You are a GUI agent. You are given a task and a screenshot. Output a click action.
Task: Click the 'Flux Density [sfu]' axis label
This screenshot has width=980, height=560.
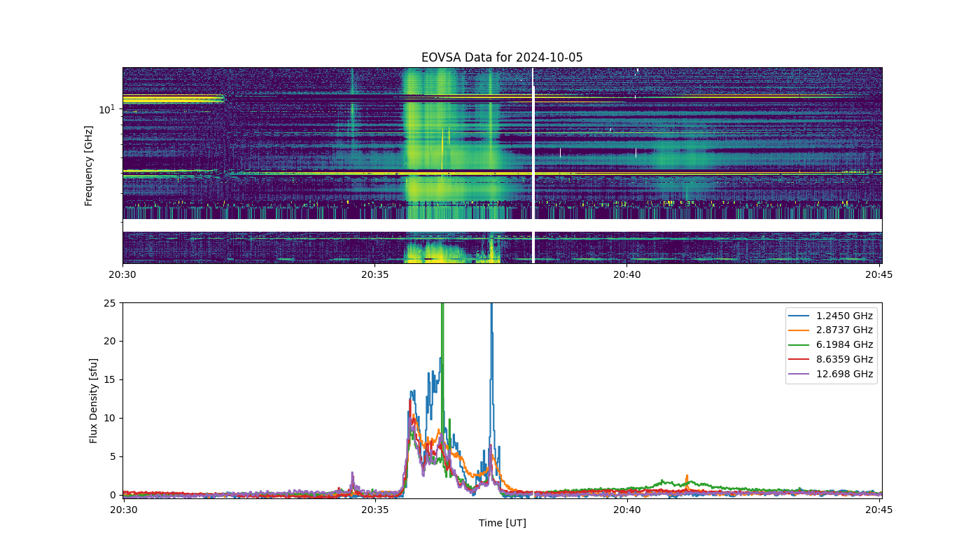[93, 400]
